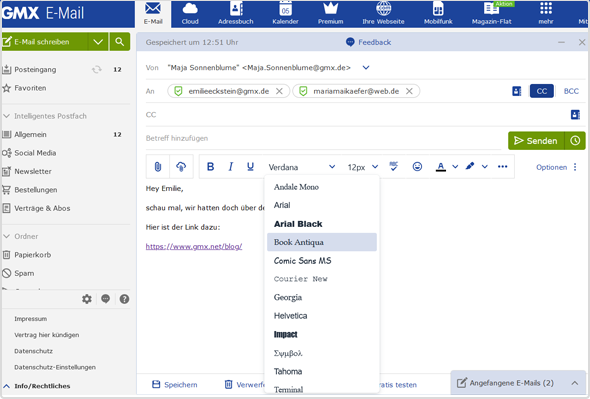Apply highlight color with the marker icon

pyautogui.click(x=470, y=166)
